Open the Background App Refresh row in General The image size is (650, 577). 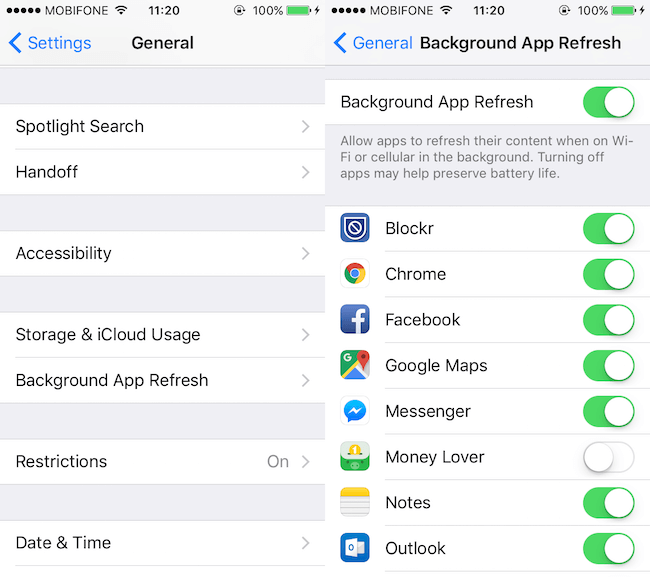click(x=162, y=380)
